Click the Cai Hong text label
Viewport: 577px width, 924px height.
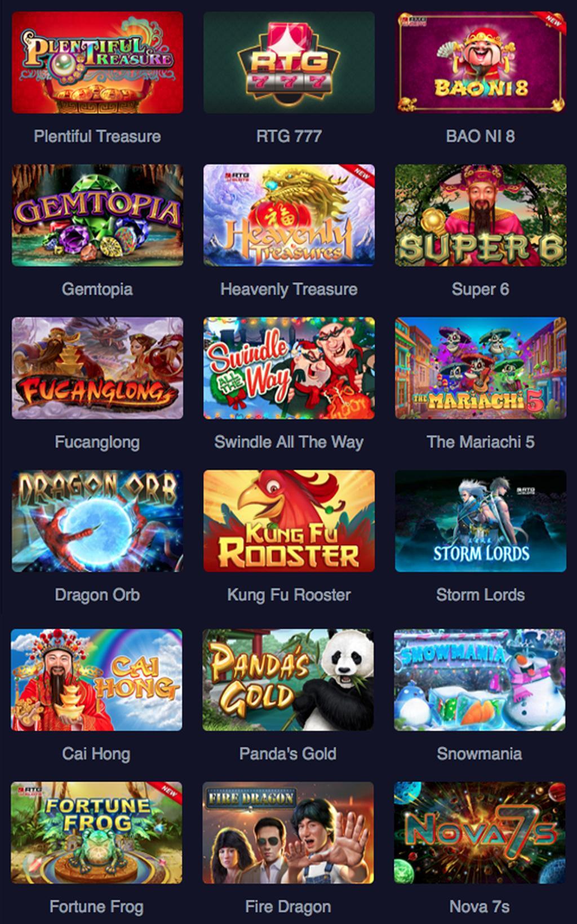pos(96,754)
